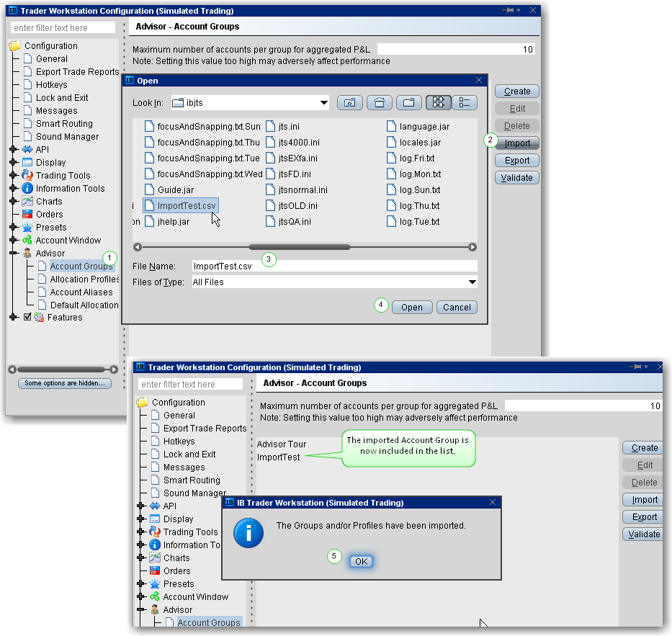Click the Open button in Open dialog
The image size is (672, 636).
[412, 308]
